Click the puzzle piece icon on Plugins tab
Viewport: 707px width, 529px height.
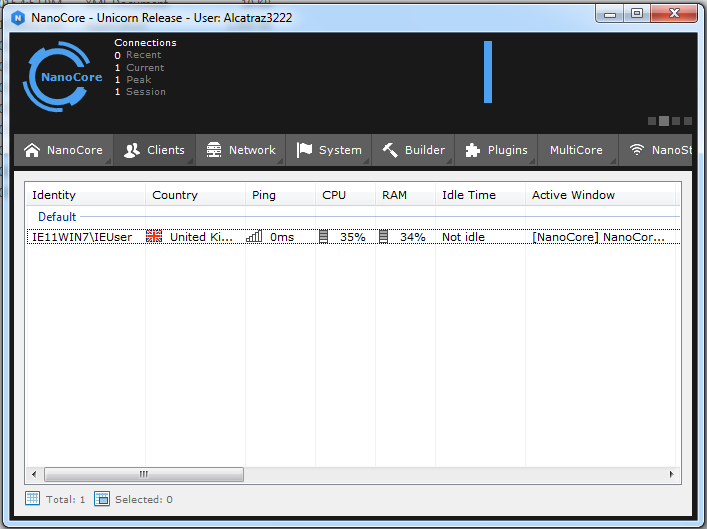(x=473, y=150)
